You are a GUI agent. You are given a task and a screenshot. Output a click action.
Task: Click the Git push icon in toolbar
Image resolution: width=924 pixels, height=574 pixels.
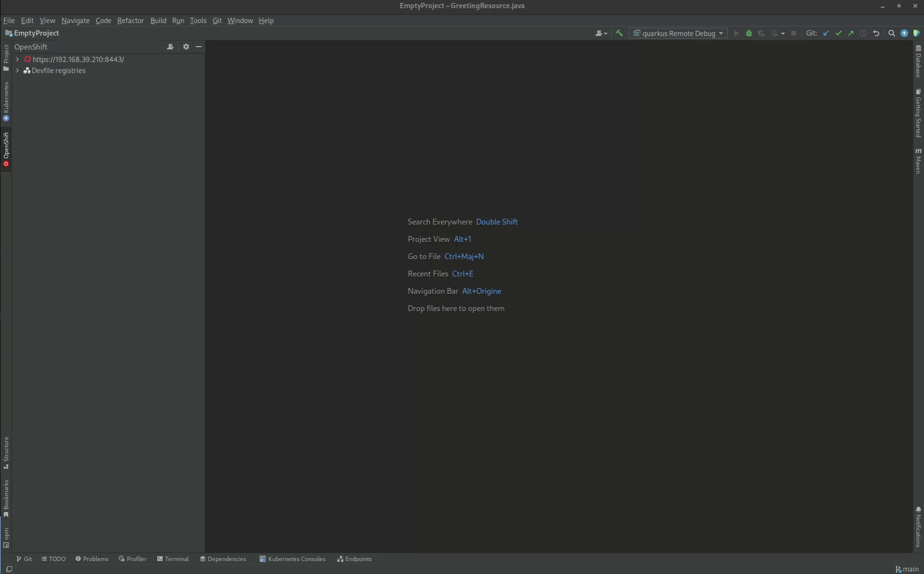tap(852, 33)
